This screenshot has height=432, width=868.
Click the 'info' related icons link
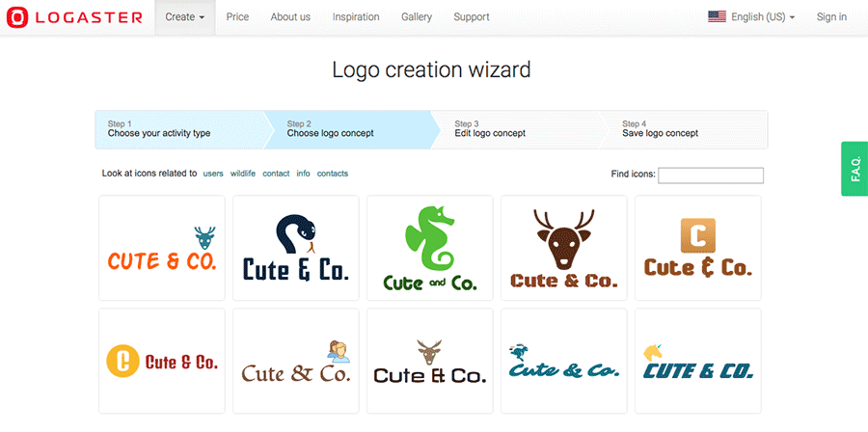click(x=304, y=174)
